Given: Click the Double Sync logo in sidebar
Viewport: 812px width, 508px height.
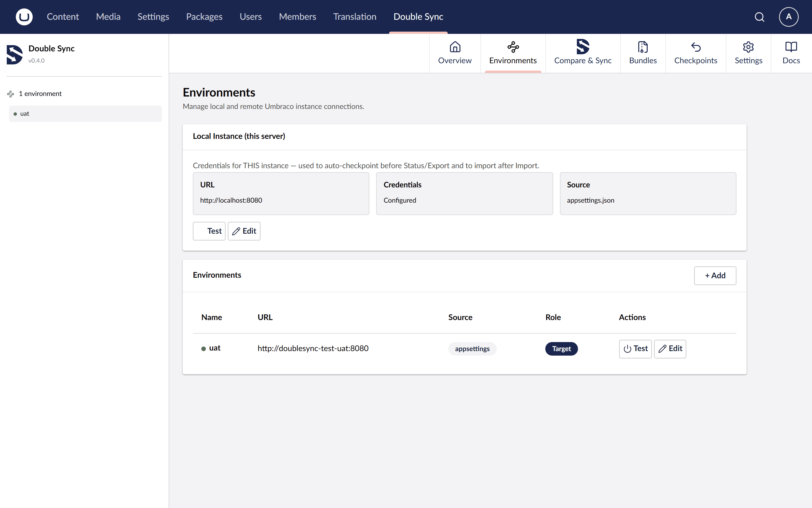Looking at the screenshot, I should click(15, 54).
